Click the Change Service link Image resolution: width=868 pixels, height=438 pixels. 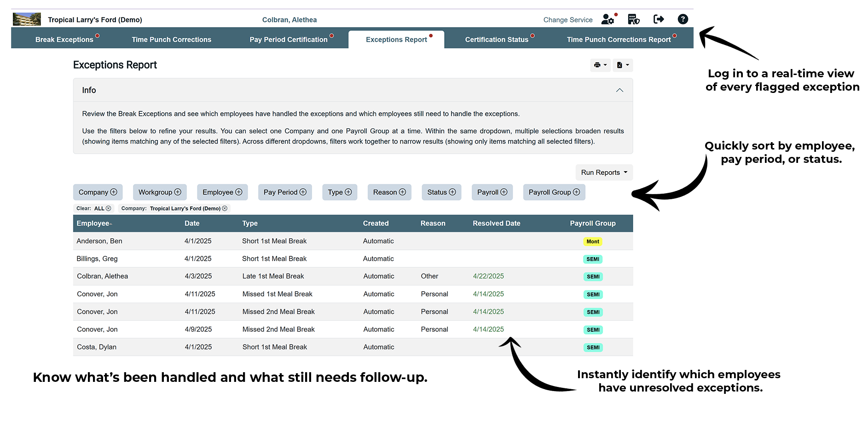(x=567, y=20)
